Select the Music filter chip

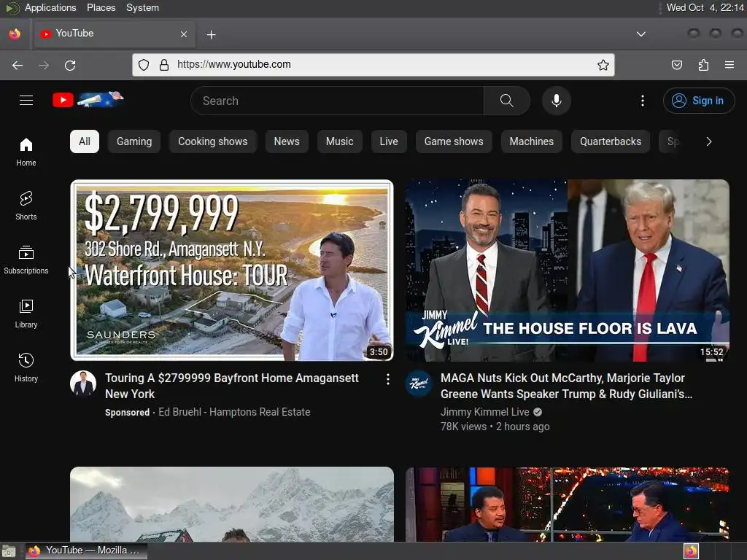[340, 141]
